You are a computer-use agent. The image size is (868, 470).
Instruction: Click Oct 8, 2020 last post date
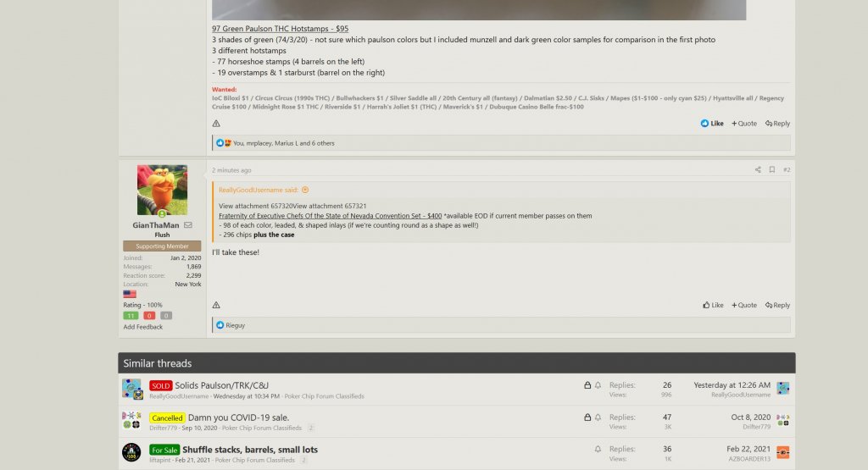(751, 417)
